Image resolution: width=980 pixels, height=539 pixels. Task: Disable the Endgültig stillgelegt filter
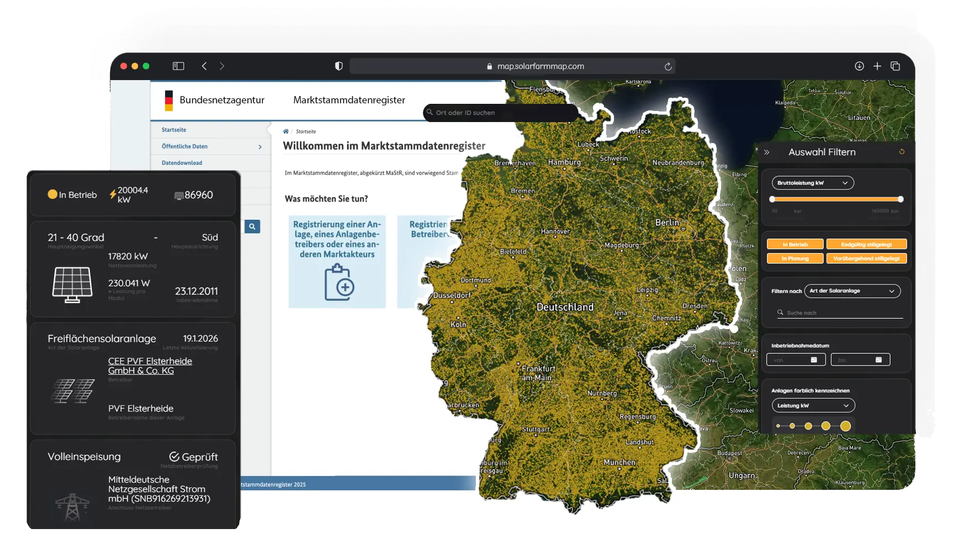click(x=866, y=244)
